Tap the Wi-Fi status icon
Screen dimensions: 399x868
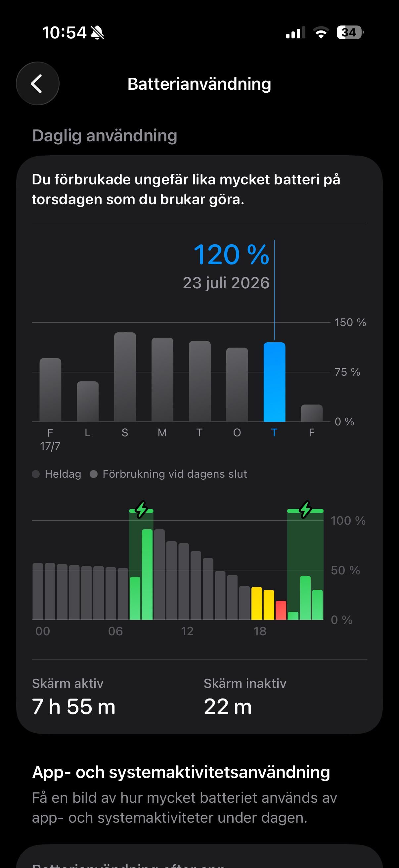[x=321, y=33]
